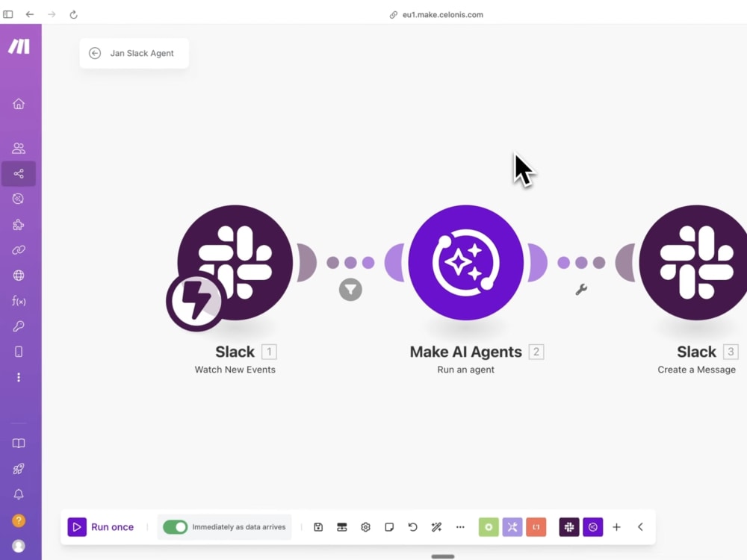Screen dimensions: 747x560
Task: Click the instant trigger lightning badge
Action: click(x=196, y=301)
